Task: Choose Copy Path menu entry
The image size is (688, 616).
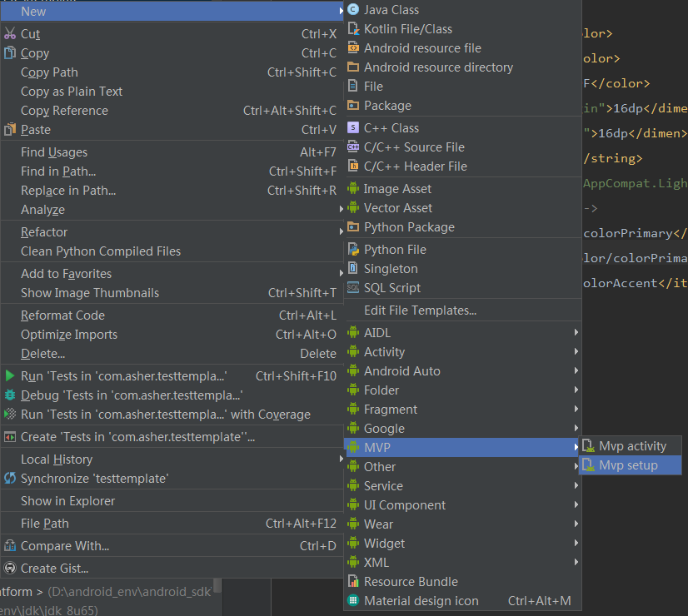Action: point(172,72)
